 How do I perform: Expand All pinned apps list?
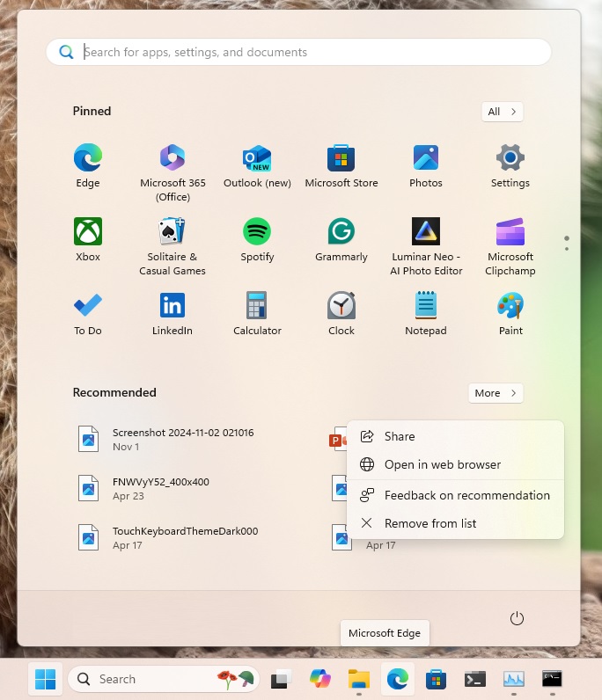coord(503,112)
